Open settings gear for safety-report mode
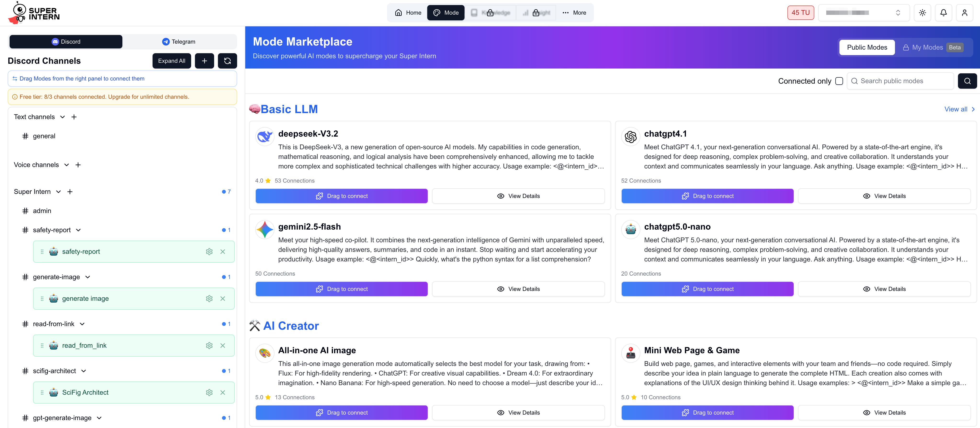This screenshot has width=980, height=428. [209, 252]
